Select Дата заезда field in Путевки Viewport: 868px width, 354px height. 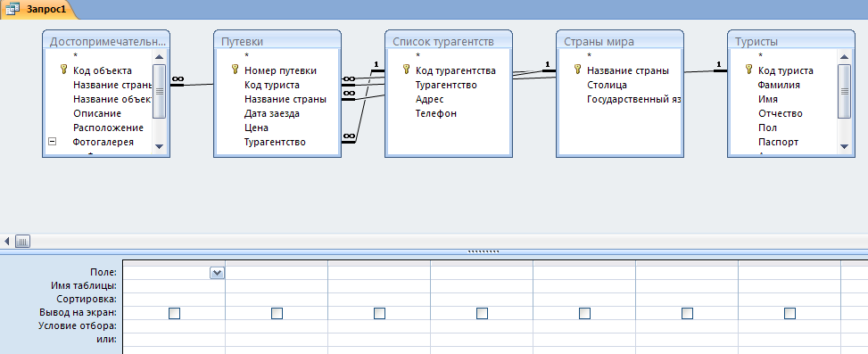pyautogui.click(x=272, y=113)
